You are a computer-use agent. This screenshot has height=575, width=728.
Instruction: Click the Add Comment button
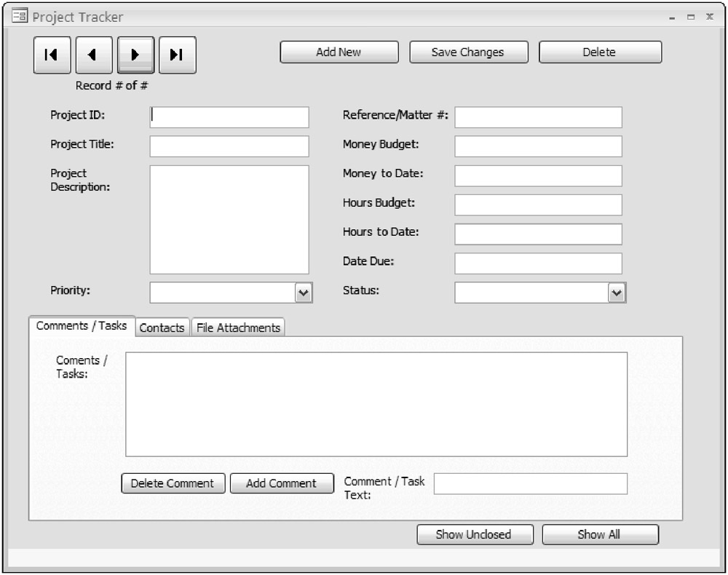[x=281, y=483]
